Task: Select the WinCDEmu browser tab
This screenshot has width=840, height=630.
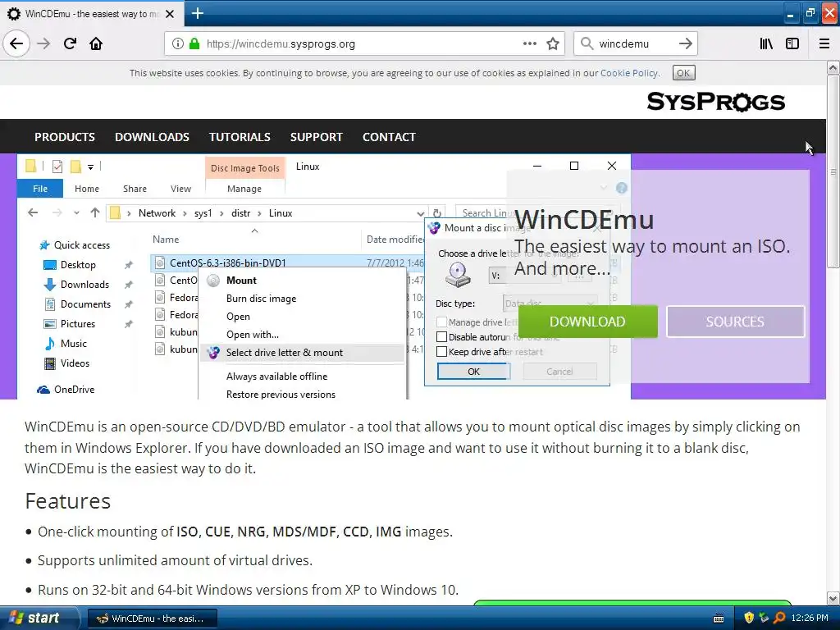Action: pos(91,14)
